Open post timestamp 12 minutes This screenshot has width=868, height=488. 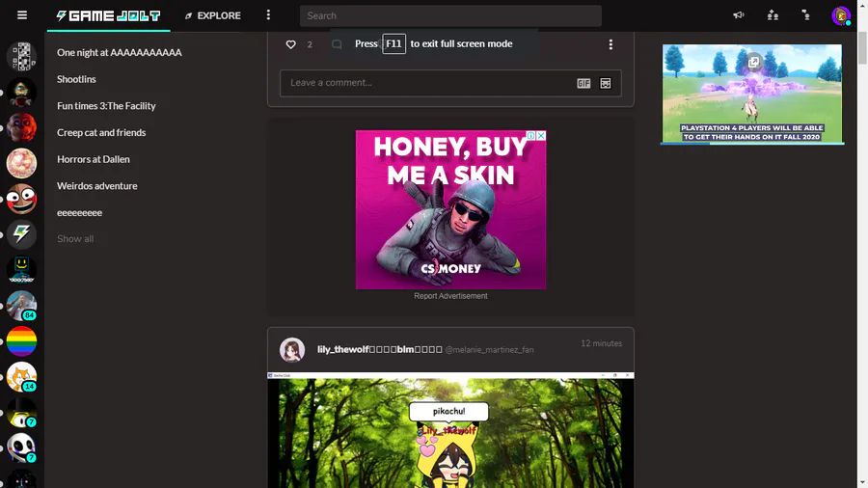click(x=601, y=343)
